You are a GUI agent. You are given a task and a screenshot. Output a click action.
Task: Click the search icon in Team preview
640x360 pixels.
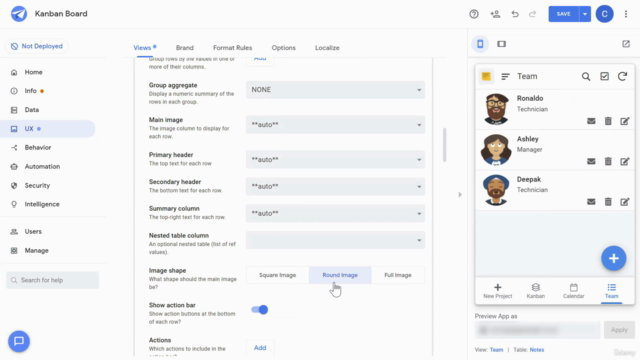coord(586,76)
